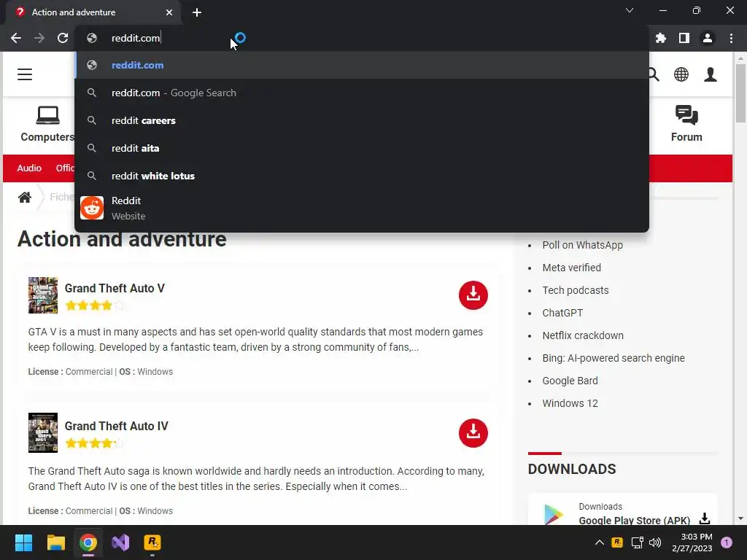Click the site search magnifier icon
The image size is (747, 560).
(x=653, y=74)
